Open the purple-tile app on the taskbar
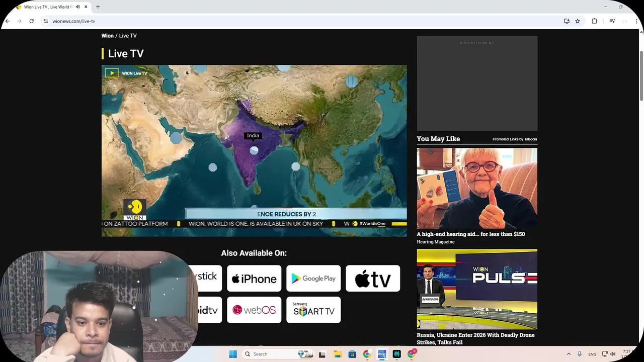Screen dimensions: 644x362 [x=382, y=354]
